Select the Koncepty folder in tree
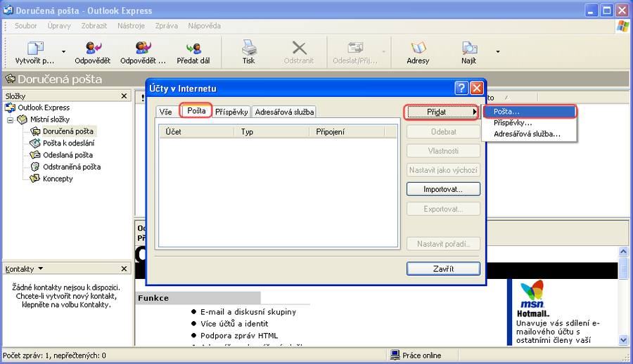 point(57,178)
